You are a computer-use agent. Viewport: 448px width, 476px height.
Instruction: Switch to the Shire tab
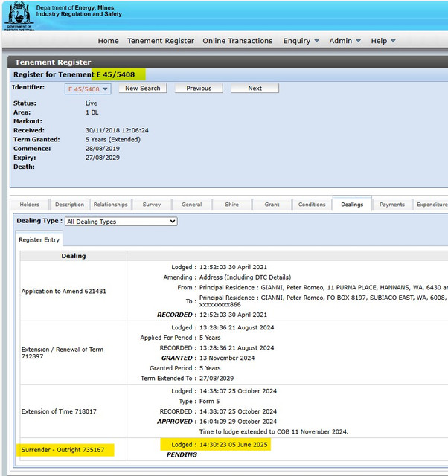tap(231, 205)
